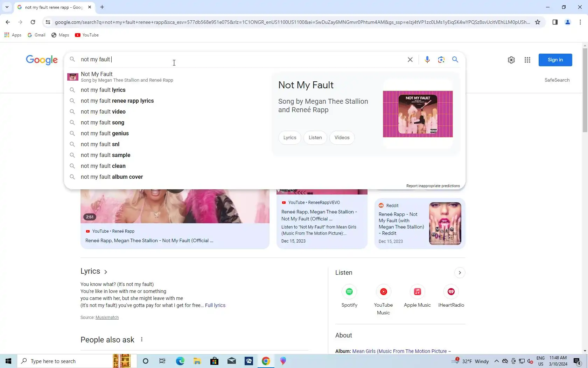Click the Lyrics chip in song preview
The height and width of the screenshot is (368, 588).
click(x=290, y=138)
